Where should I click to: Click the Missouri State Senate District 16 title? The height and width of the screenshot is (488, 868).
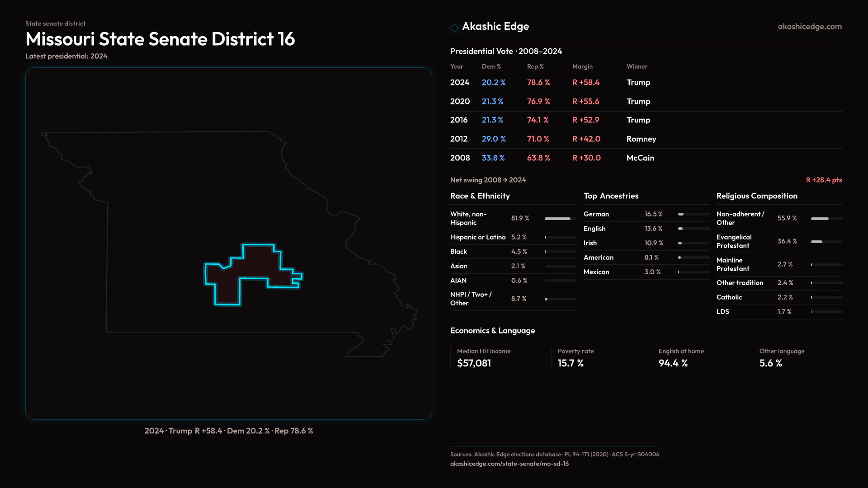[x=160, y=39]
